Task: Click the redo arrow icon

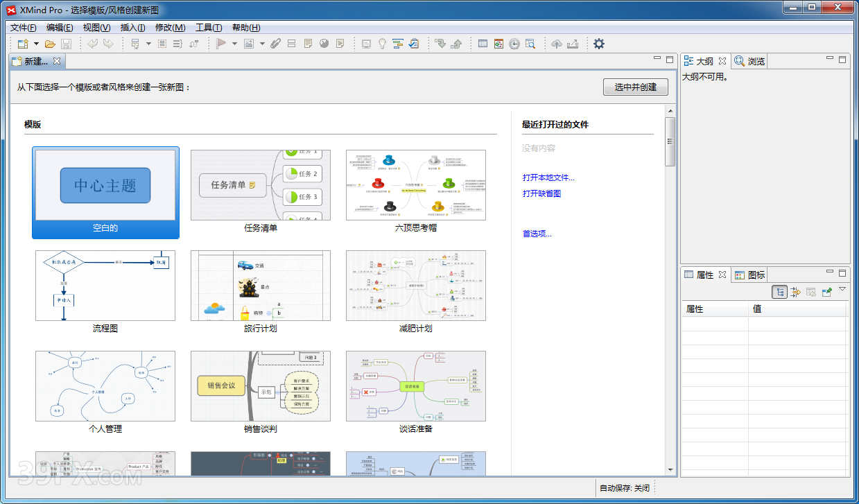Action: tap(108, 44)
